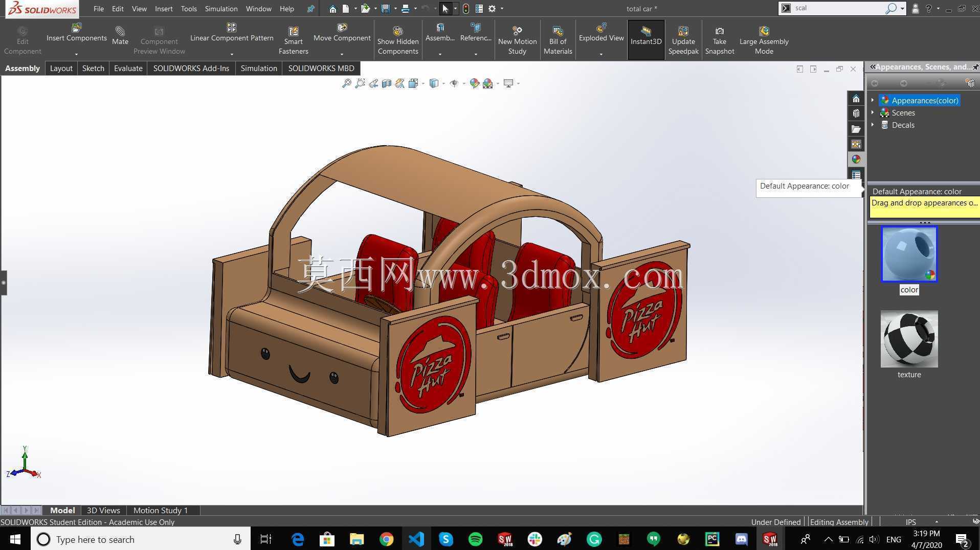The width and height of the screenshot is (980, 550).
Task: Open Design Library task pane tab
Action: click(856, 113)
